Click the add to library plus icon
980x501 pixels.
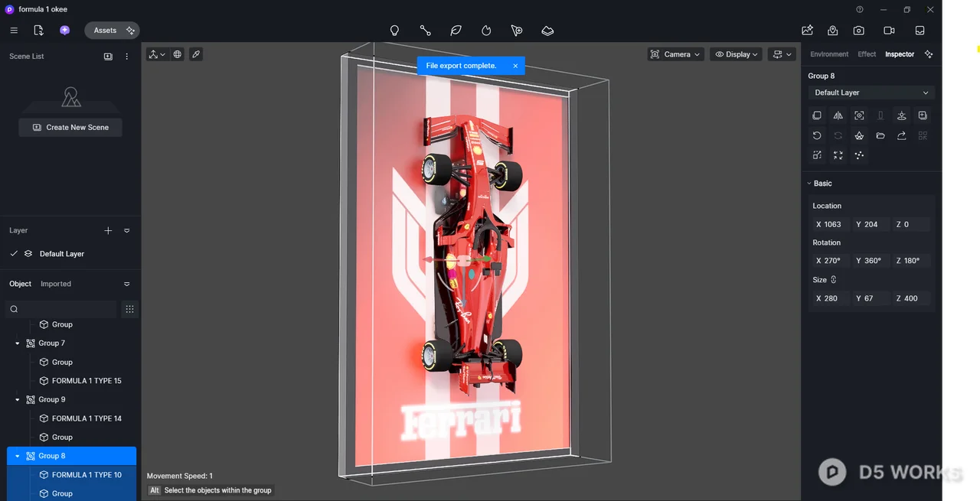(923, 115)
